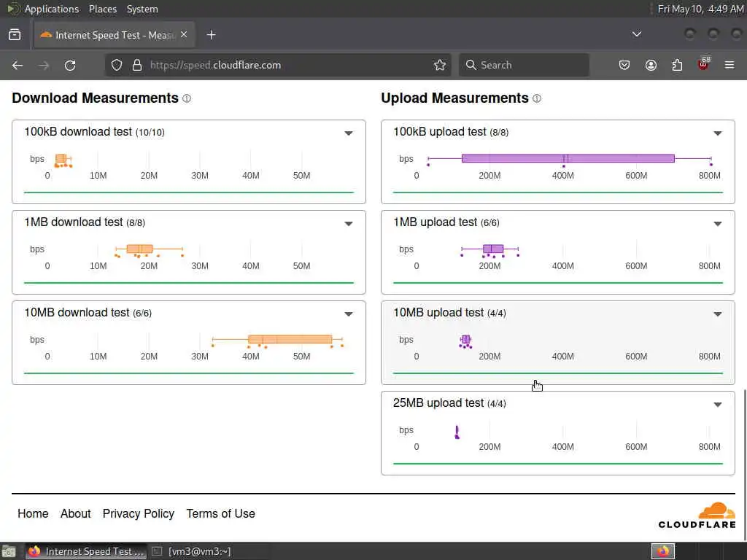The width and height of the screenshot is (747, 560).
Task: Open tracking protection shield icon
Action: coord(117,65)
